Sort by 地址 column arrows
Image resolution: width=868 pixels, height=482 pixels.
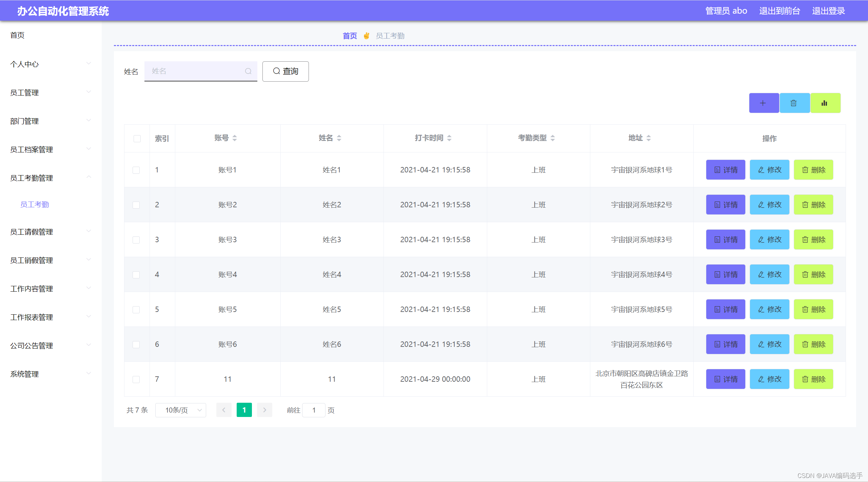(x=649, y=138)
